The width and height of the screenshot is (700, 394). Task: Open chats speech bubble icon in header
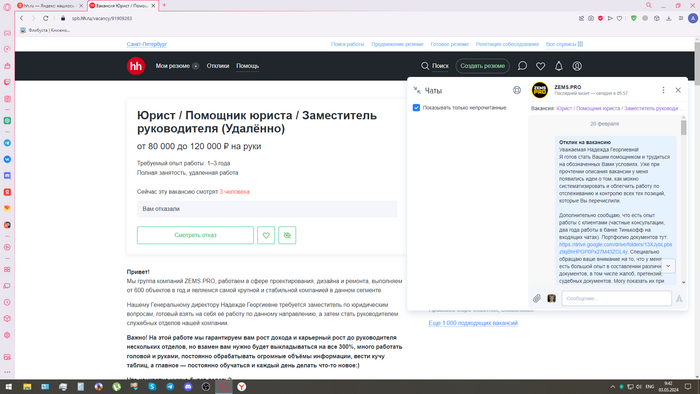pyautogui.click(x=522, y=66)
